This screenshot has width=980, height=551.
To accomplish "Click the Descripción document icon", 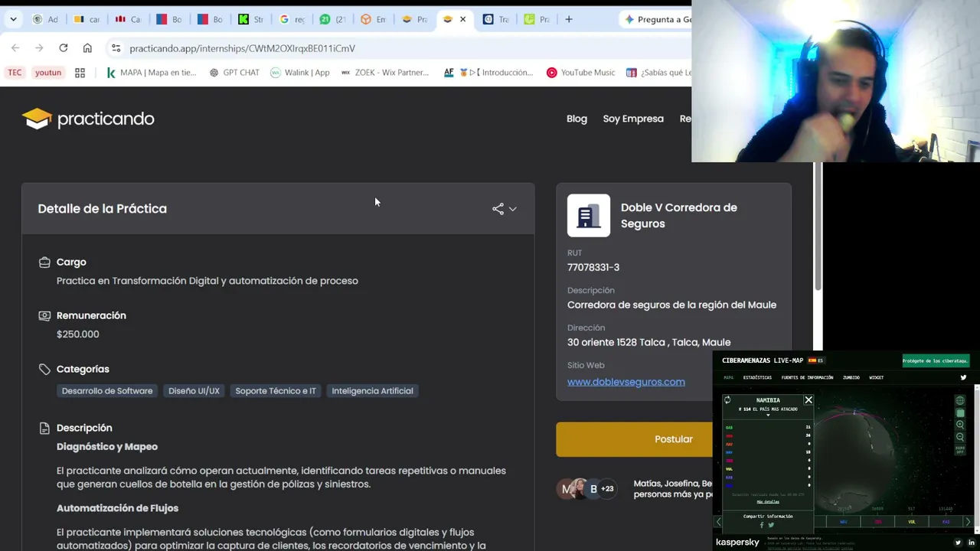I will (x=44, y=428).
